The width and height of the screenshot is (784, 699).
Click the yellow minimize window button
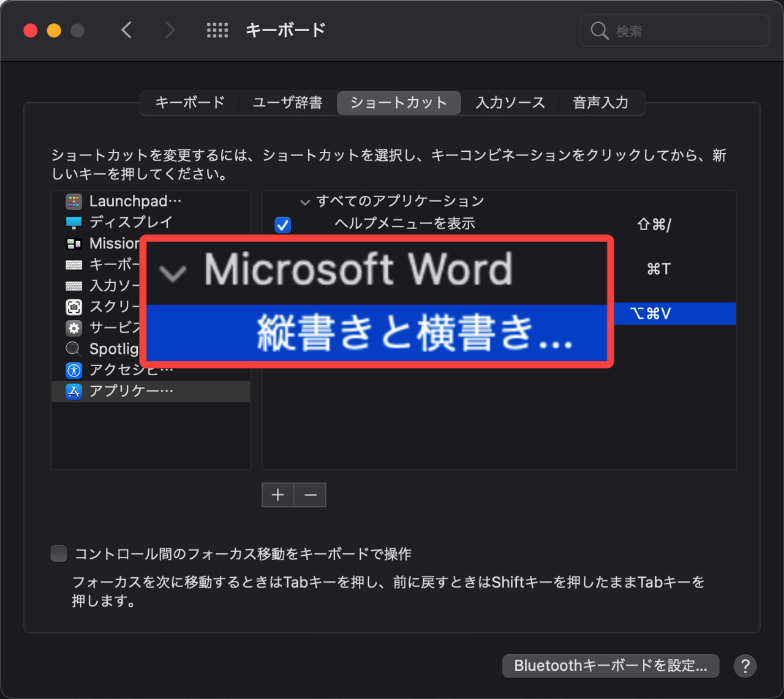tap(54, 30)
